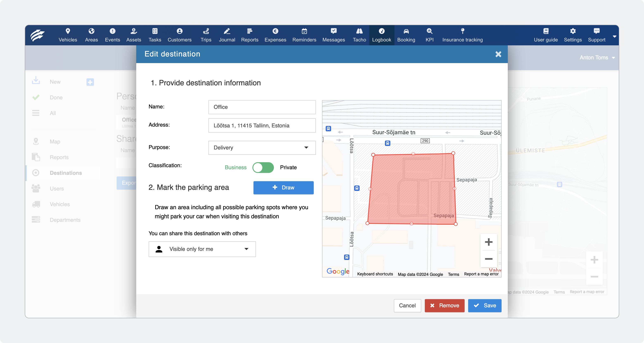Image resolution: width=644 pixels, height=343 pixels.
Task: Open Messages chat icon
Action: [334, 31]
